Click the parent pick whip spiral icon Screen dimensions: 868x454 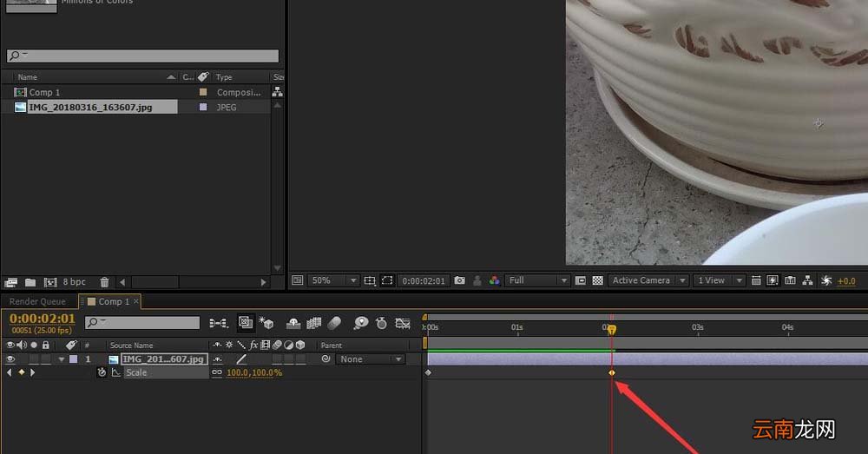pos(326,359)
